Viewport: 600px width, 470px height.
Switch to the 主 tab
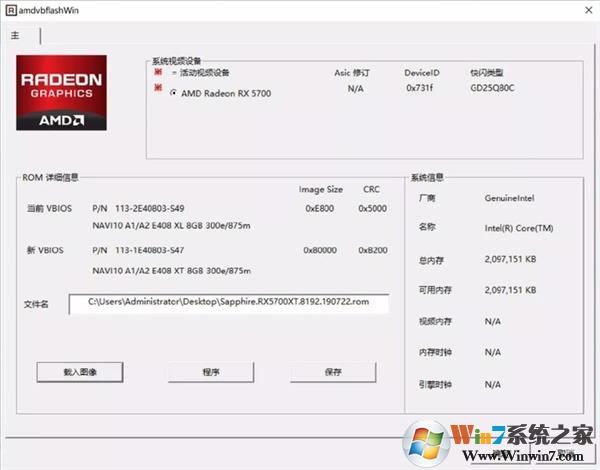[16, 35]
